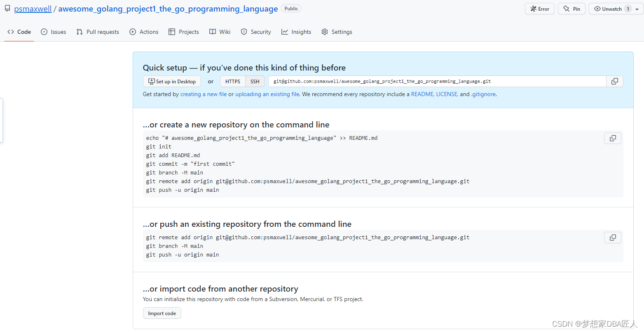644x332 pixels.
Task: Copy the push-existing-repository commands
Action: [613, 238]
